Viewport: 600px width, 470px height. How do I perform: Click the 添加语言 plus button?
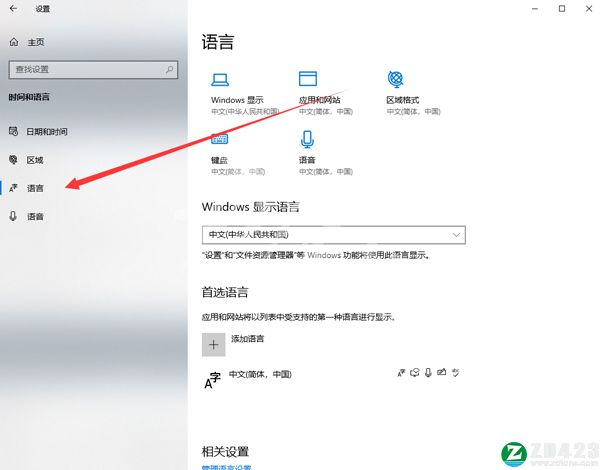[x=214, y=344]
